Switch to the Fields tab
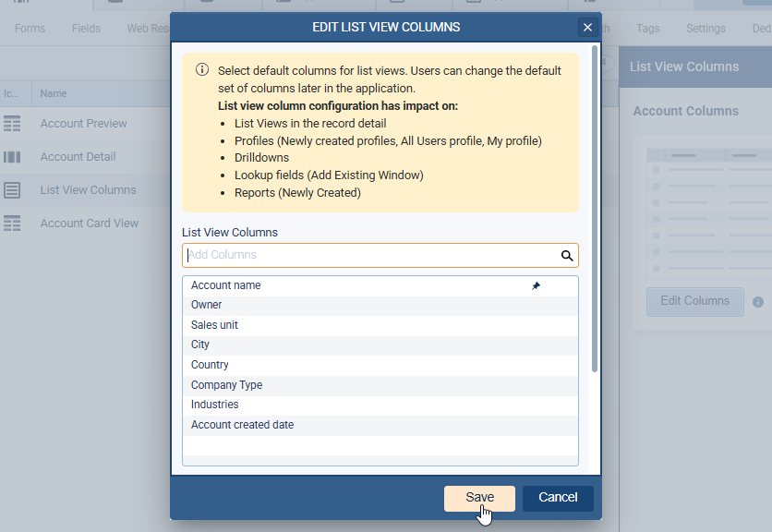The image size is (772, 532). [86, 29]
